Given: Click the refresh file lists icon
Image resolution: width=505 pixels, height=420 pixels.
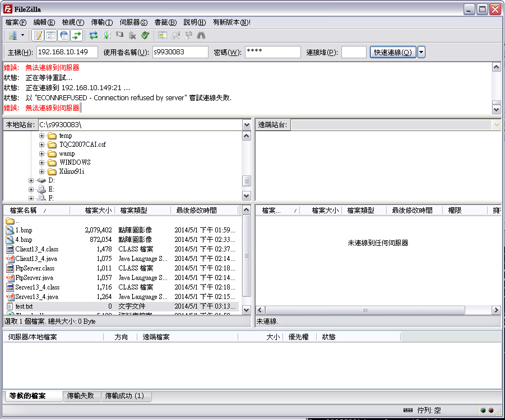Looking at the screenshot, I should click(94, 35).
